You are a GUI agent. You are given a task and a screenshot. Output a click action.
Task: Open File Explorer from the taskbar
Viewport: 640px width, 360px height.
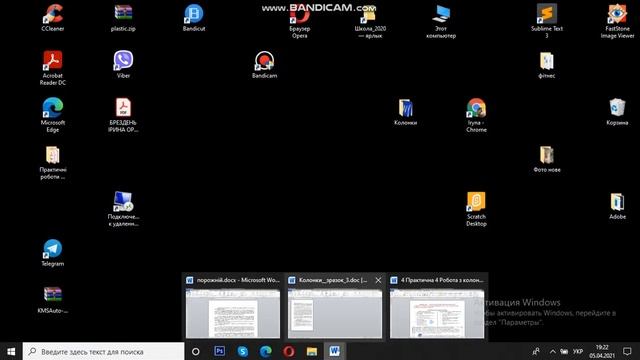[x=312, y=351]
